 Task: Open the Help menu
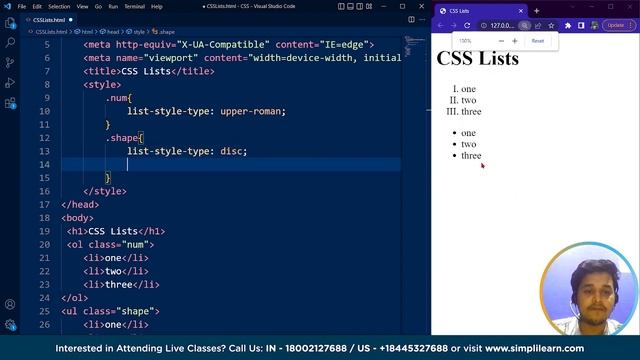coord(157,7)
